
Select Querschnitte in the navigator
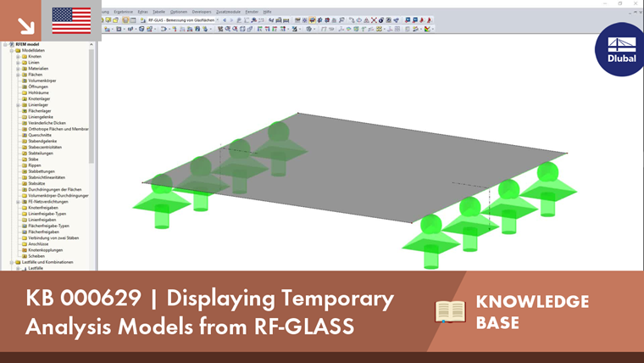40,135
